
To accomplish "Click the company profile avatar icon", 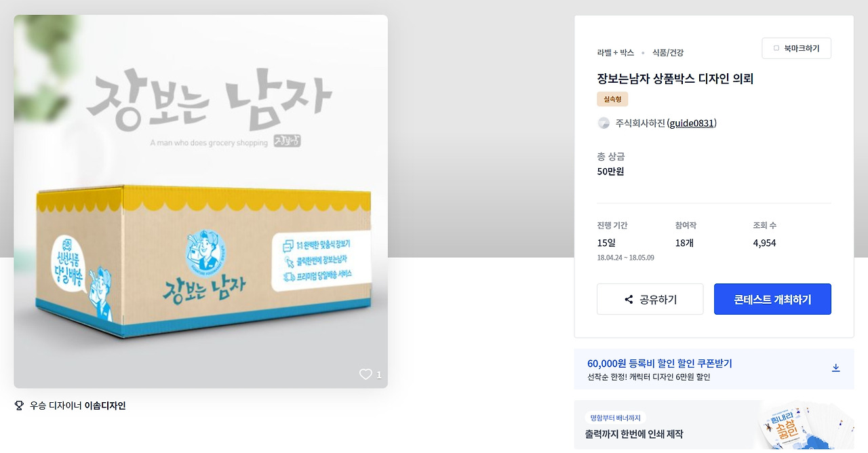I will pyautogui.click(x=604, y=123).
